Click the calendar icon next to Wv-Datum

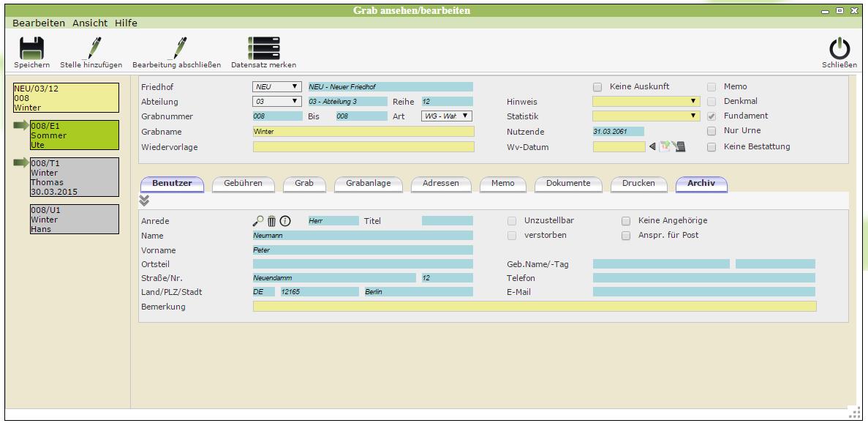665,146
